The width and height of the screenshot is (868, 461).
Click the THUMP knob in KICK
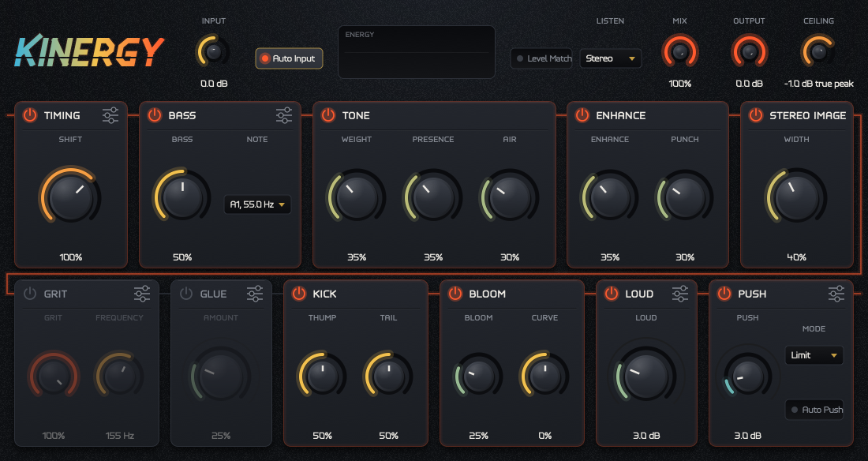(322, 376)
